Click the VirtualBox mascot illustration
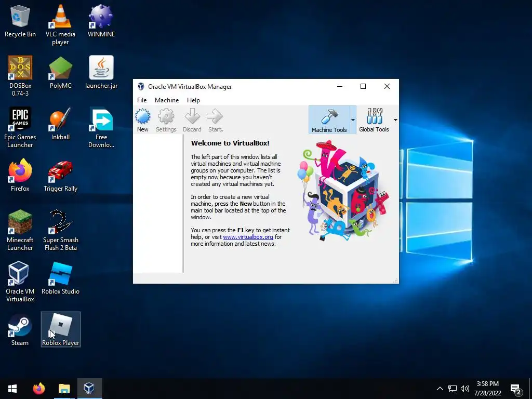532x399 pixels. point(343,191)
